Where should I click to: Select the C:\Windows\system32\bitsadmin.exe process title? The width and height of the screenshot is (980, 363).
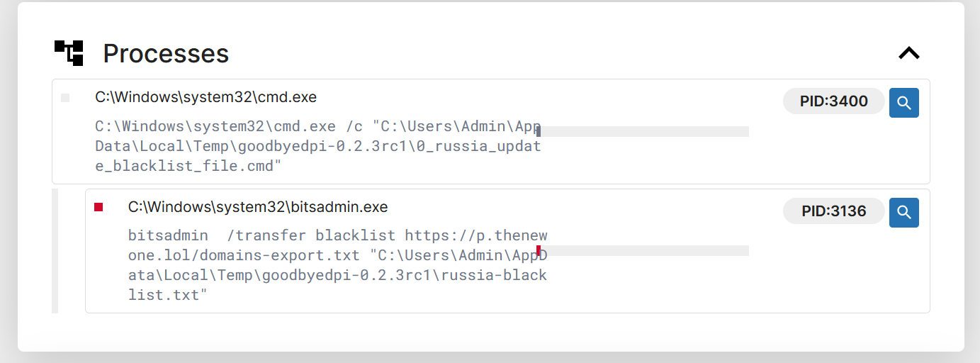pos(258,207)
